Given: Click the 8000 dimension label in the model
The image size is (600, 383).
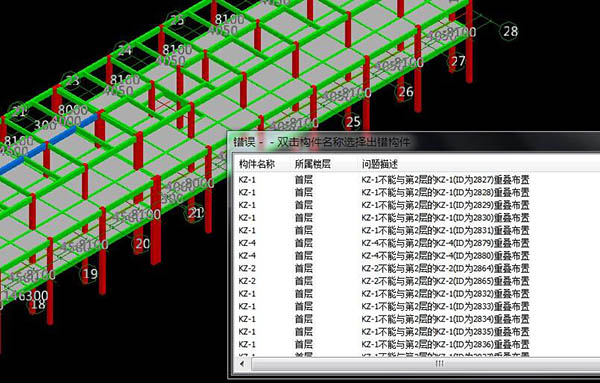Looking at the screenshot, I should (x=73, y=110).
